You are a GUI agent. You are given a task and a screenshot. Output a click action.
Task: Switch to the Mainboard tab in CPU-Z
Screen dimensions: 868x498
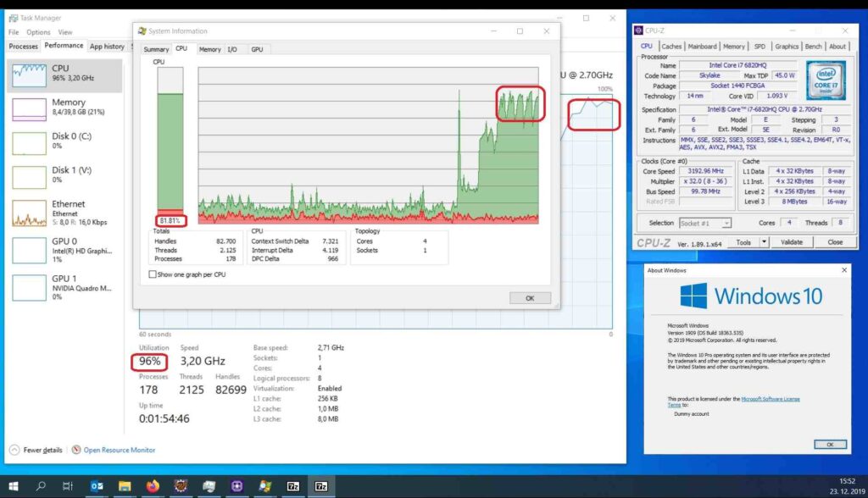702,47
